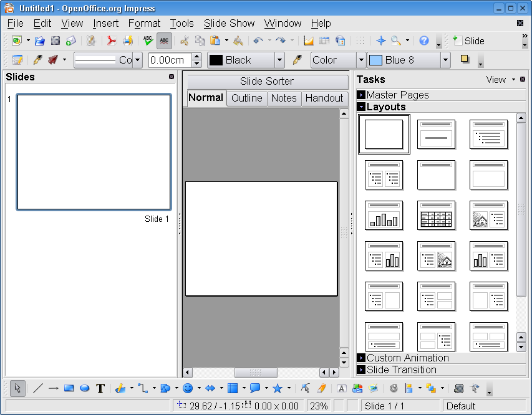
Task: Pick the Rectangle drawing tool
Action: 69,388
